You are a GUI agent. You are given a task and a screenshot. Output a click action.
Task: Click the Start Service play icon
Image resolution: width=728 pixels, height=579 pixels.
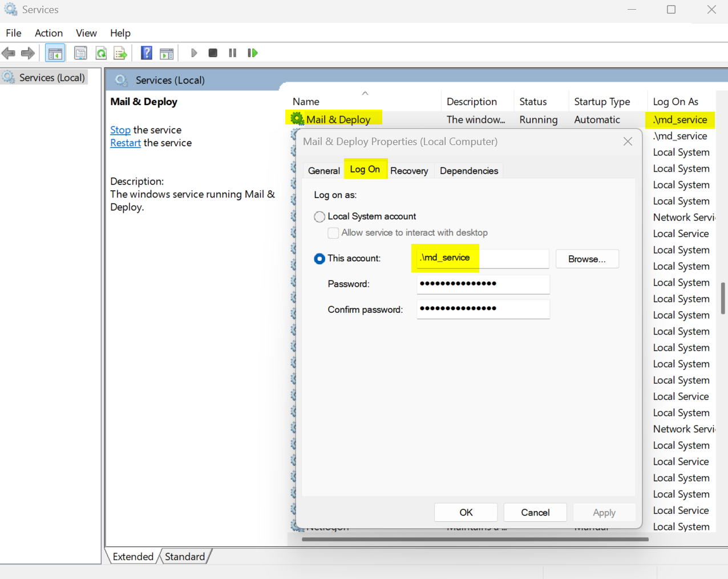194,53
